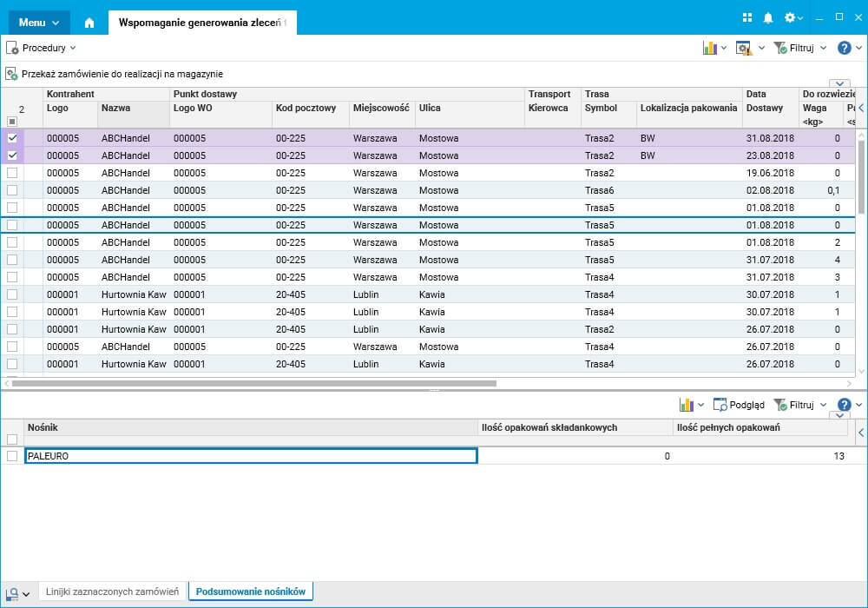Uncheck the first selected Trasa2 order row
Viewport: 868px width, 608px height.
point(12,138)
